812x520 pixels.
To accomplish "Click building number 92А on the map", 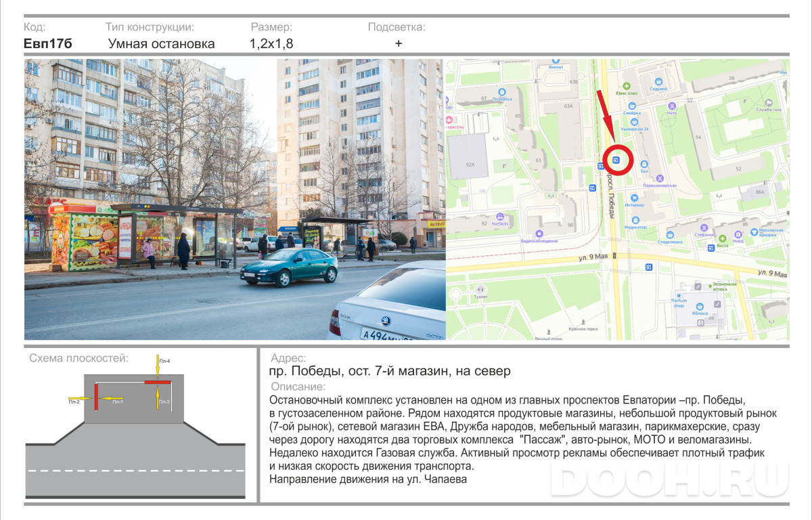I will 470,165.
